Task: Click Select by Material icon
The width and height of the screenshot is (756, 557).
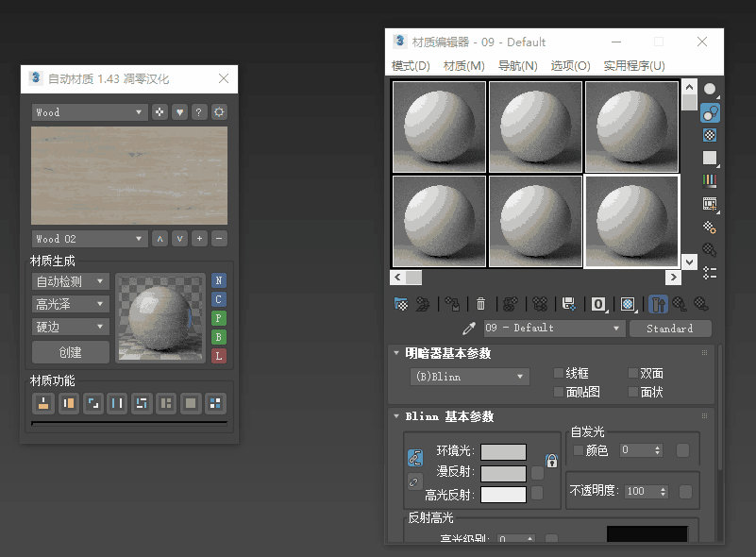Action: (x=710, y=250)
